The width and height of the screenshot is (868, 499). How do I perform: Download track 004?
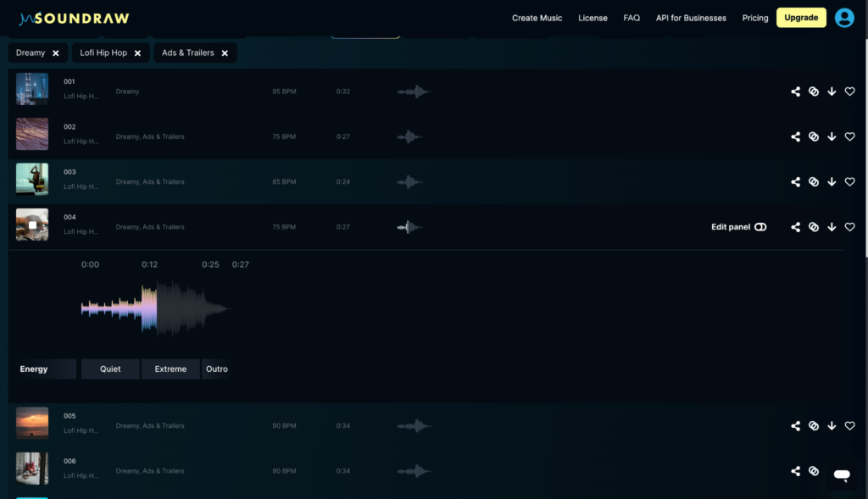click(x=831, y=226)
